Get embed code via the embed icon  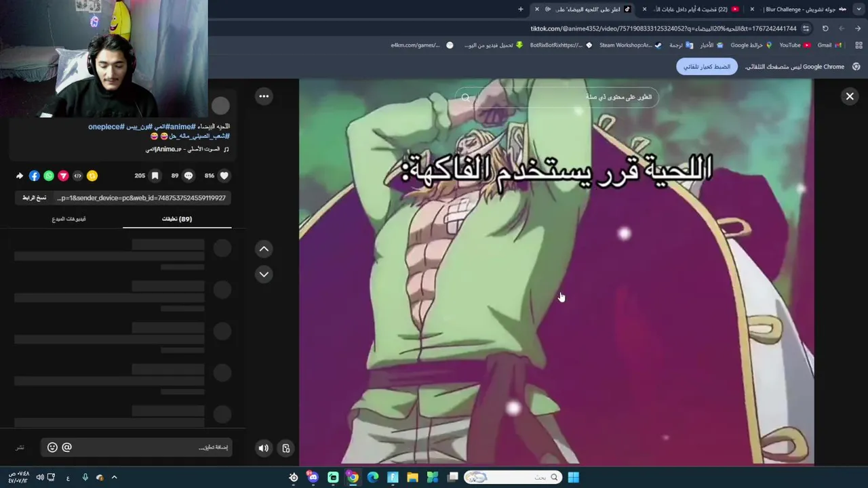point(77,176)
